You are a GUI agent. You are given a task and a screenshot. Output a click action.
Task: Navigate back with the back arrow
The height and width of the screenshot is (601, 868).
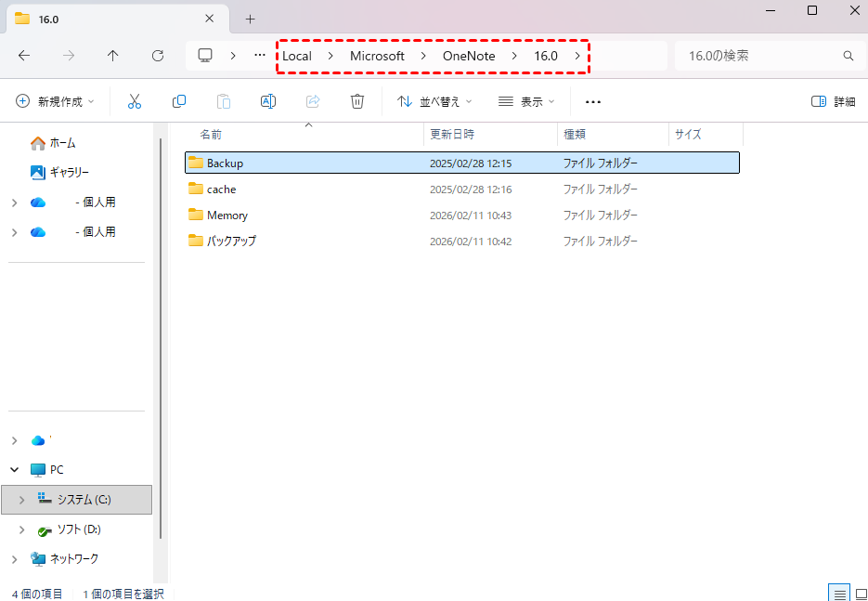[24, 56]
